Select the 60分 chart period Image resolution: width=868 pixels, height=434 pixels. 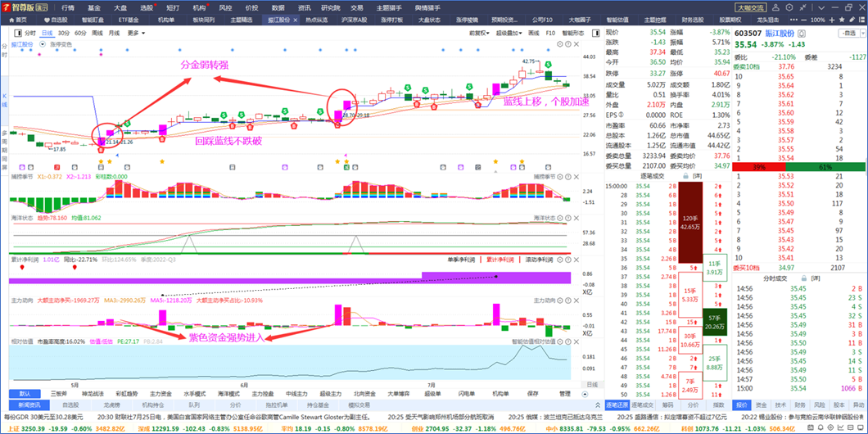click(x=80, y=34)
